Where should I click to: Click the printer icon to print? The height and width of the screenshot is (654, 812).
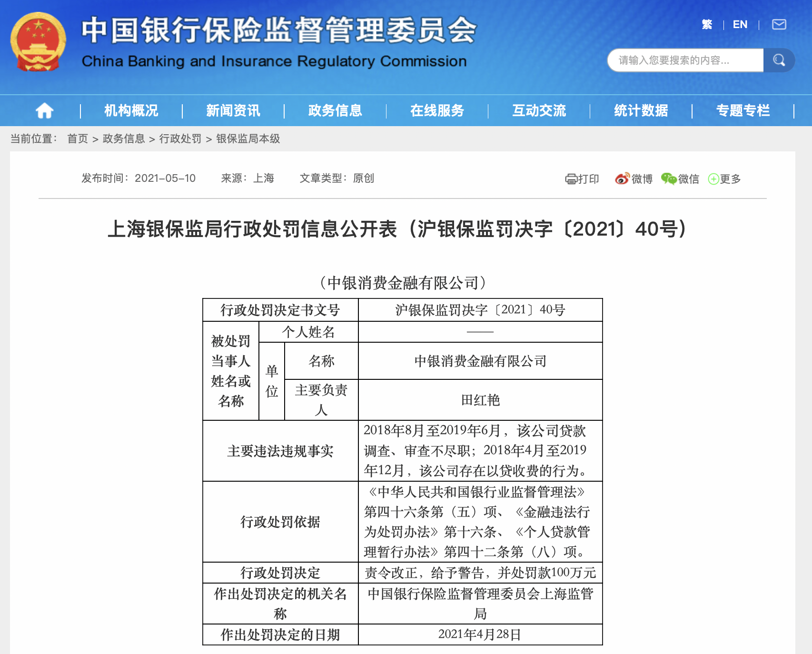(x=571, y=179)
